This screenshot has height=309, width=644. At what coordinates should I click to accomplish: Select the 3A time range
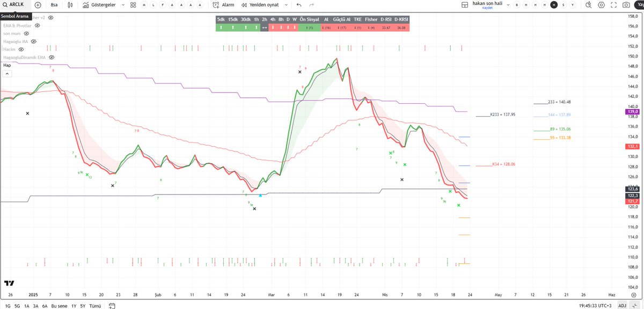[x=36, y=306]
